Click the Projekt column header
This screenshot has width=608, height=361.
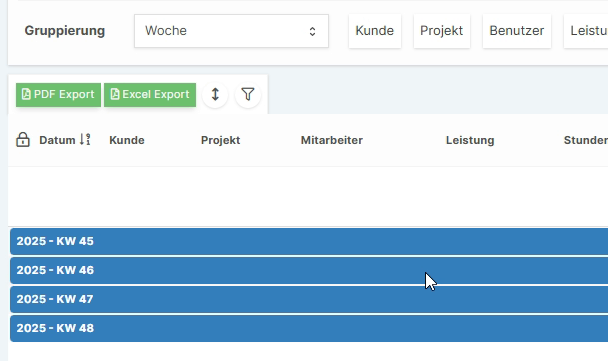click(x=220, y=140)
